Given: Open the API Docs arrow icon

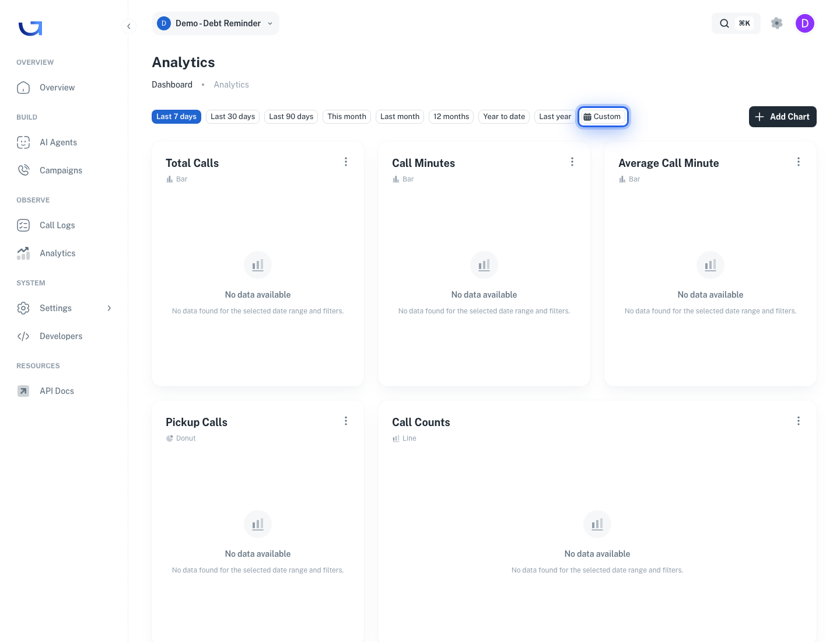Looking at the screenshot, I should 23,391.
